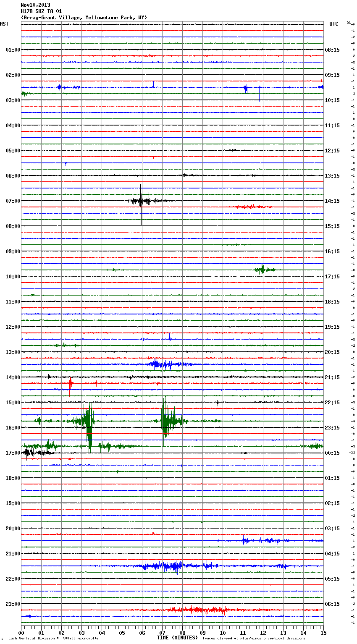
Task: Click the 06:15 UTC time label
Action: click(332, 604)
